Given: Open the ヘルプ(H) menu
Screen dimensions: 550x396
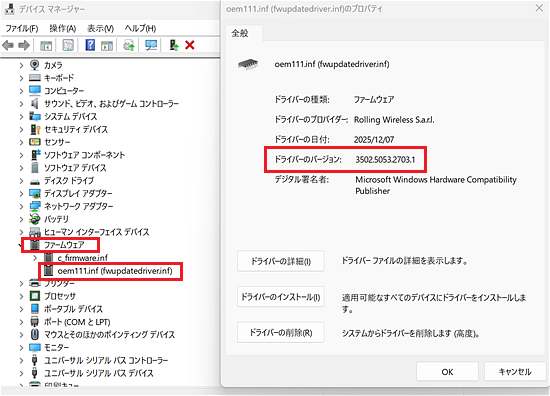Looking at the screenshot, I should [x=140, y=28].
